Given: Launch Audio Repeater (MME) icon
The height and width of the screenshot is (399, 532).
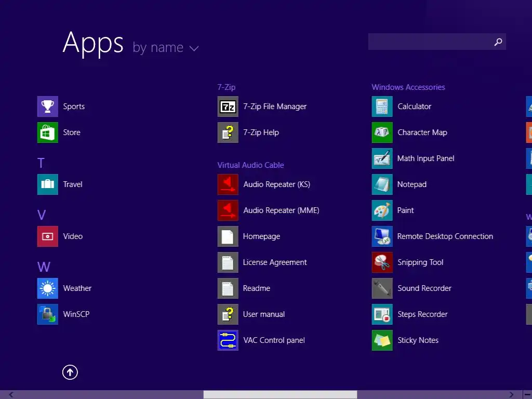Looking at the screenshot, I should [x=228, y=210].
